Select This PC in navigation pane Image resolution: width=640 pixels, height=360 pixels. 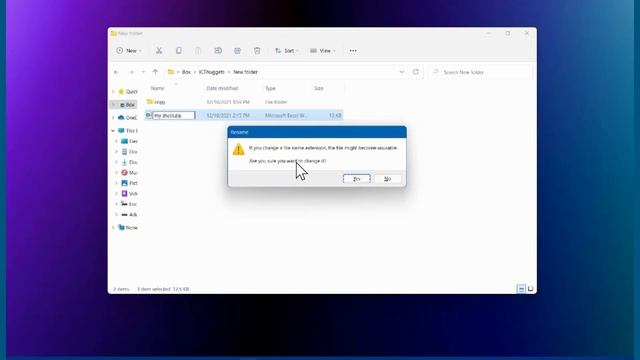click(128, 131)
